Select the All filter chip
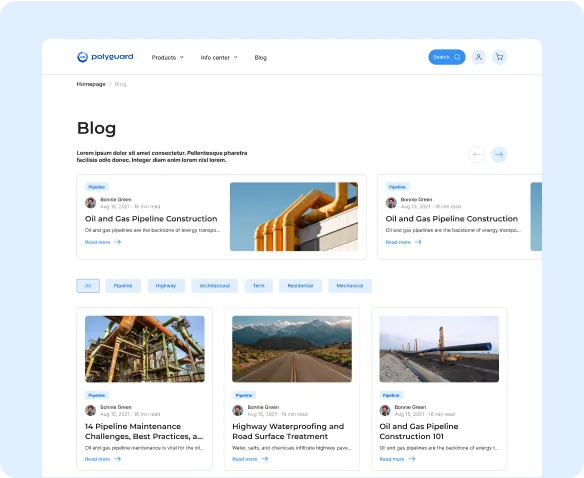 coord(88,286)
